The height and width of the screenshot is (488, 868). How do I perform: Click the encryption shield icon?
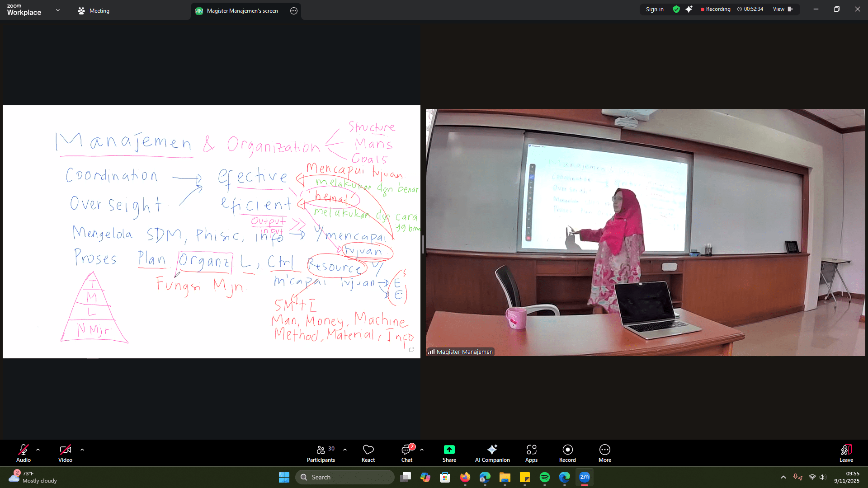(x=676, y=9)
